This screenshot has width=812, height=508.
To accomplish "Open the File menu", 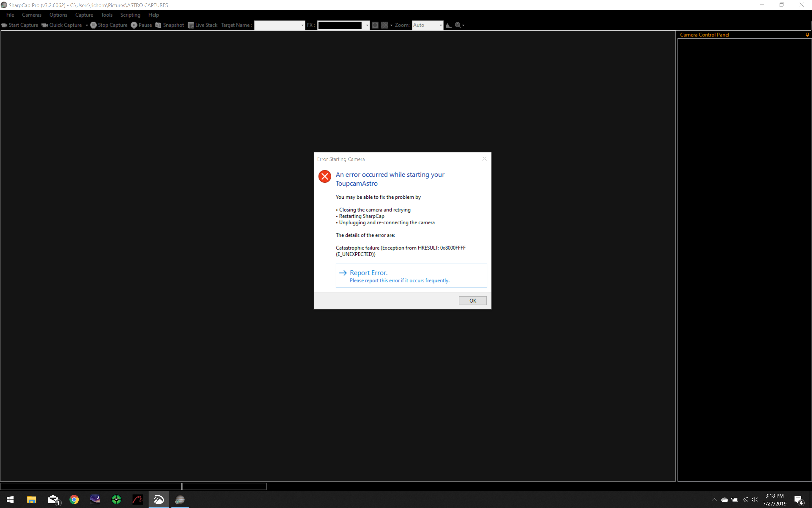I will coord(10,15).
